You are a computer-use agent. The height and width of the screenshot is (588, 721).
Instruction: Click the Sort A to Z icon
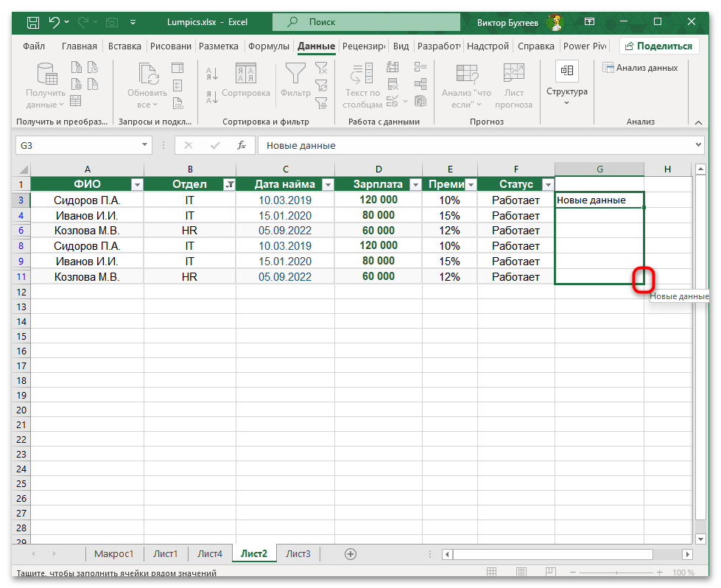point(212,74)
